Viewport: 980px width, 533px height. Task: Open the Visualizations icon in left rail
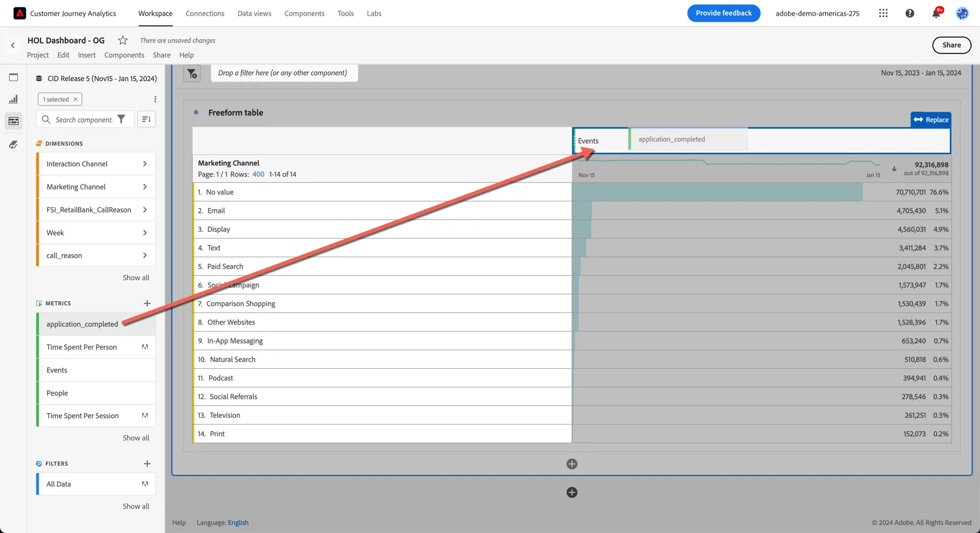[x=14, y=99]
